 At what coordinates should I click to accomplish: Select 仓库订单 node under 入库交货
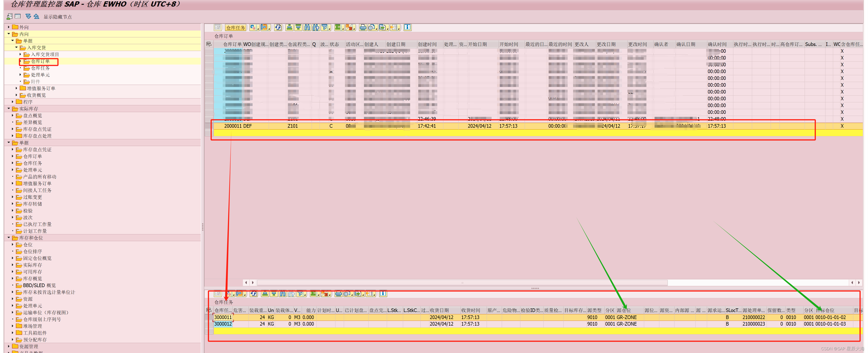pos(40,61)
